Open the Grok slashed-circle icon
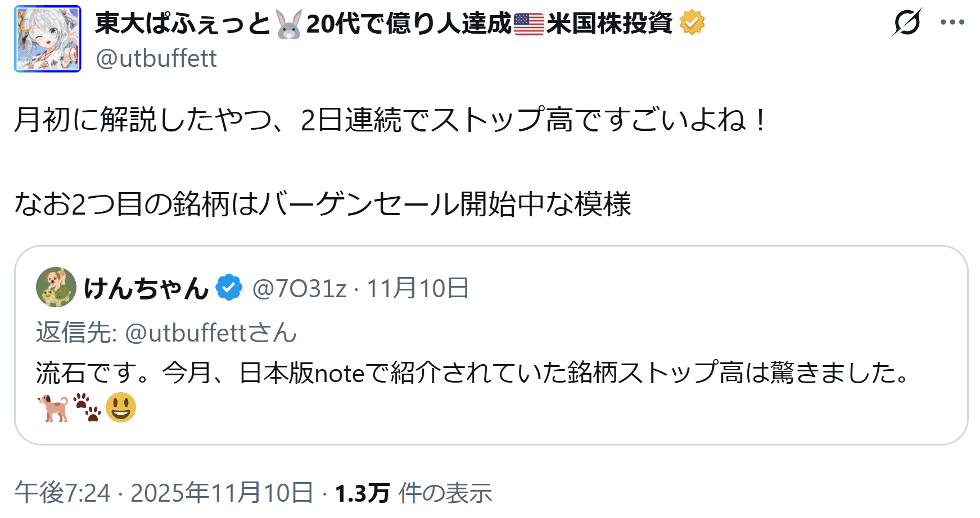980x518 pixels. (906, 22)
